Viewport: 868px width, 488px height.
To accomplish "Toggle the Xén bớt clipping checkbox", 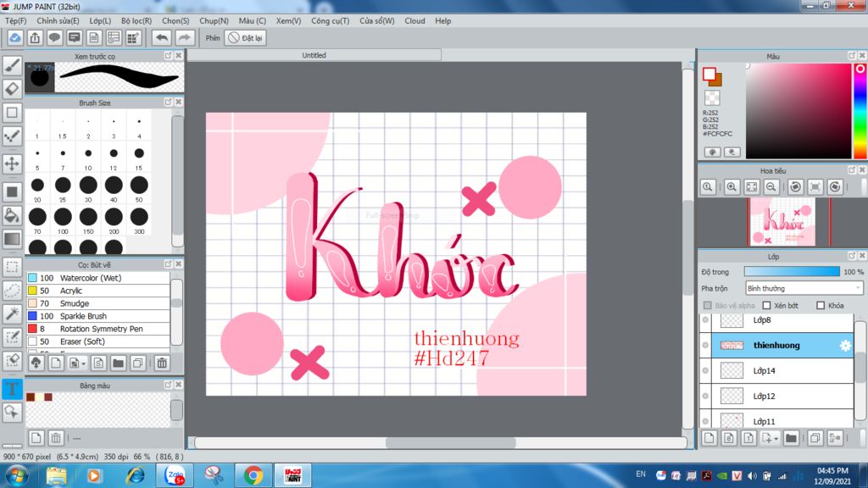I will (766, 305).
